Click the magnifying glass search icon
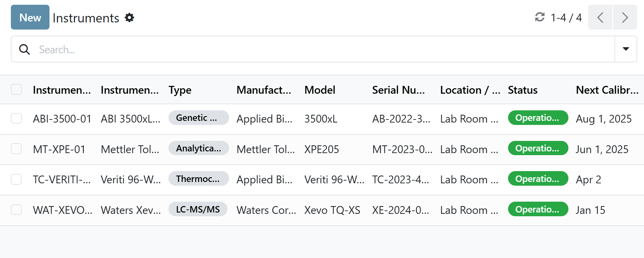 tap(24, 50)
